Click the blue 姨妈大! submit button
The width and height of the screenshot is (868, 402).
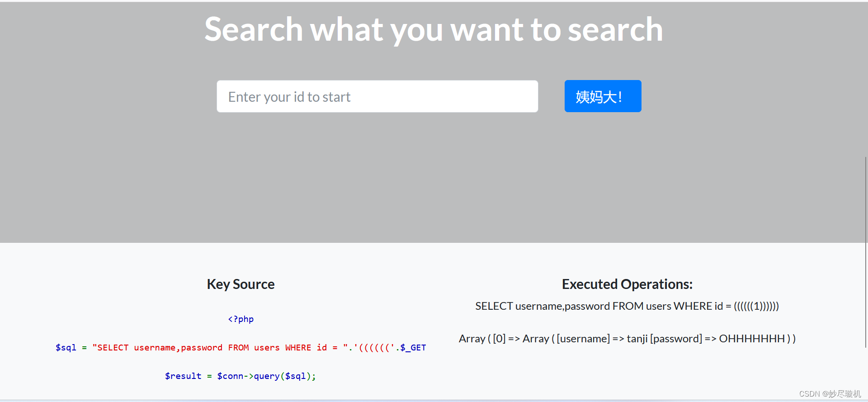[603, 96]
